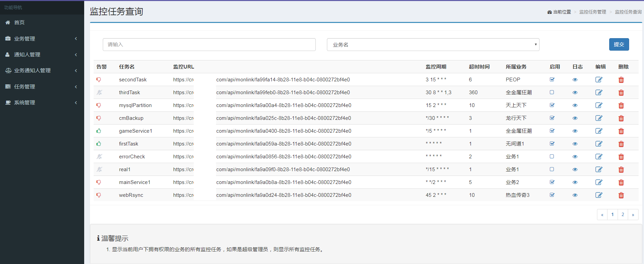This screenshot has width=644, height=264.
Task: Click mainService1 task name
Action: (x=135, y=182)
